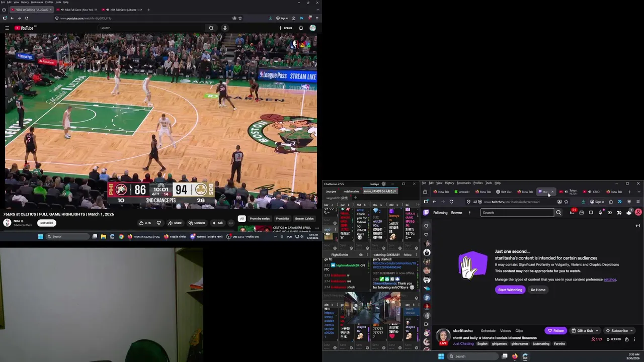Screen dimensions: 644x362
Task: Open Twitch more options vertical dots
Action: click(470, 213)
